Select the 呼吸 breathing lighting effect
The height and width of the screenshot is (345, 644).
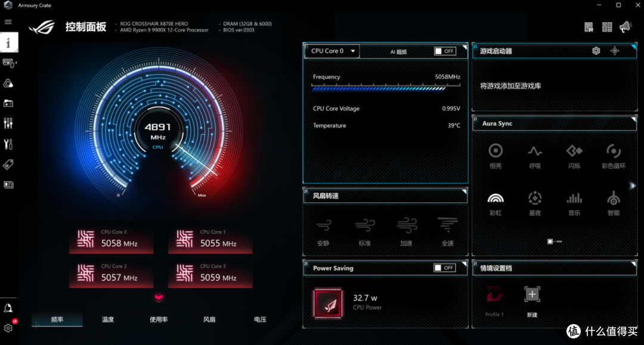535,156
